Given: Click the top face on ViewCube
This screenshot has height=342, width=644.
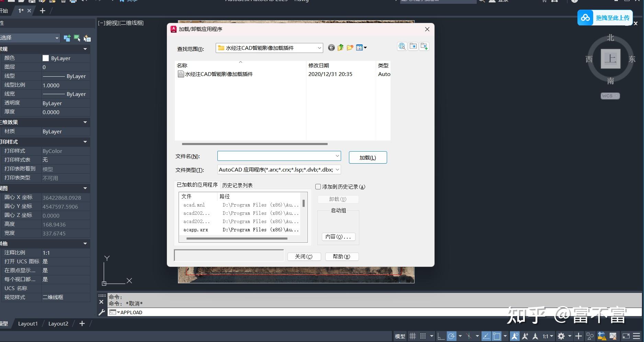Looking at the screenshot, I should tap(610, 58).
